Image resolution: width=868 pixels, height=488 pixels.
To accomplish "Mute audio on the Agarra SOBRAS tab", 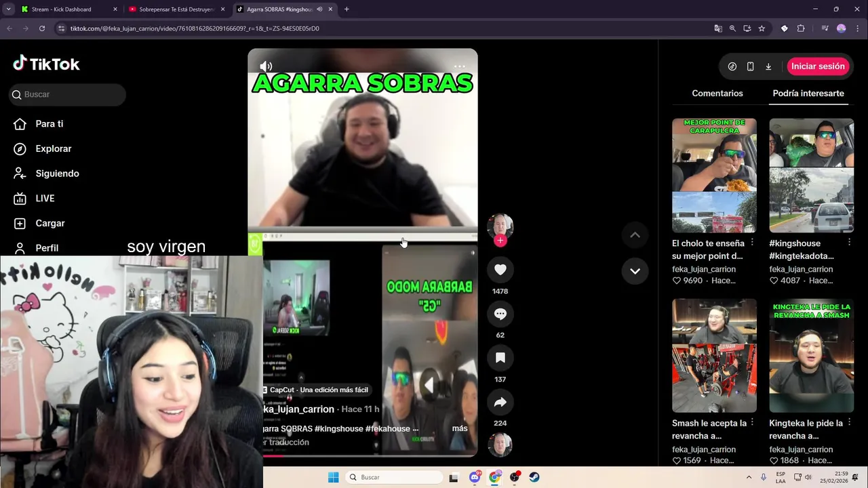I will 319,9.
